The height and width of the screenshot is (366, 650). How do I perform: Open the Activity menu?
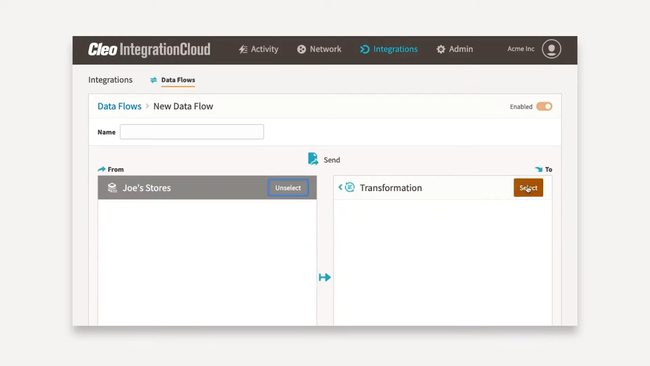tap(258, 49)
